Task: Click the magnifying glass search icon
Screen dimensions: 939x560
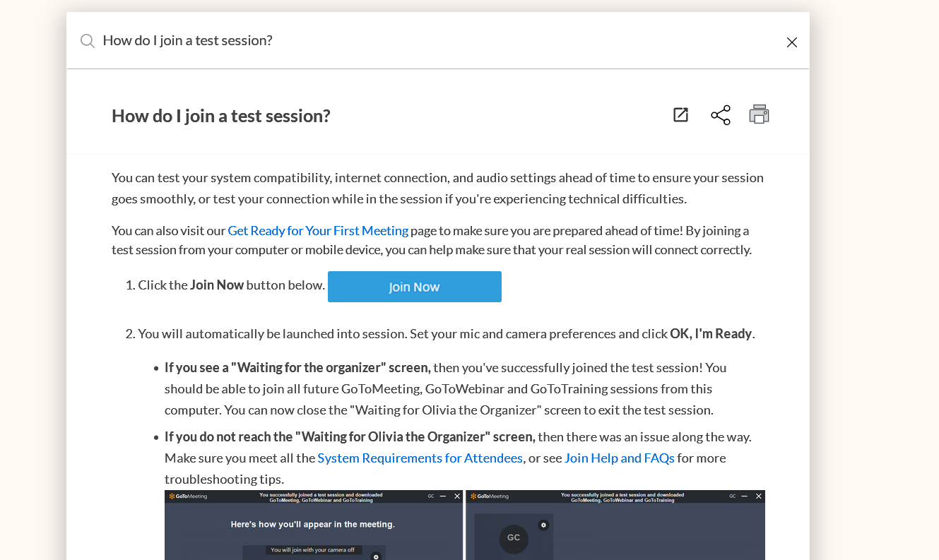Action: (x=88, y=41)
